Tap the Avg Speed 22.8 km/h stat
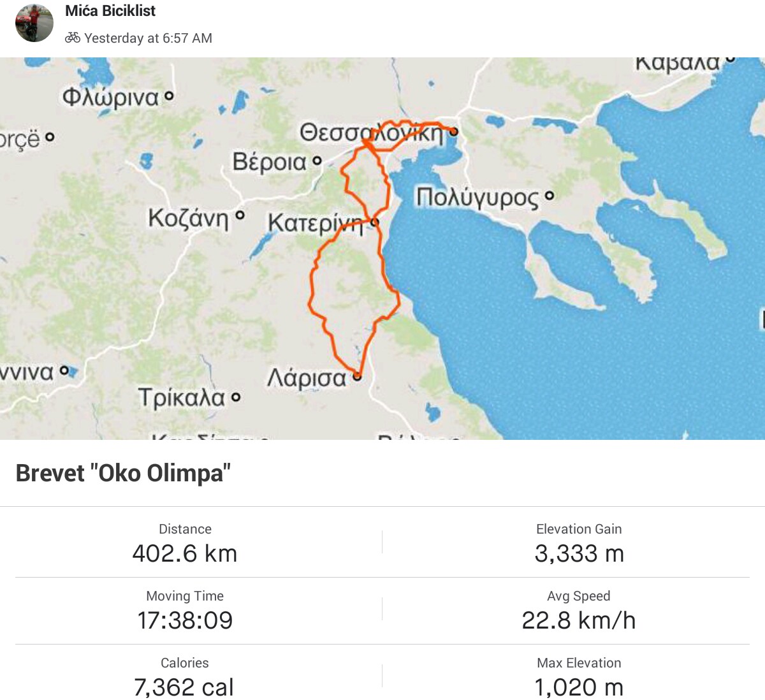This screenshot has width=765, height=700. pos(579,611)
